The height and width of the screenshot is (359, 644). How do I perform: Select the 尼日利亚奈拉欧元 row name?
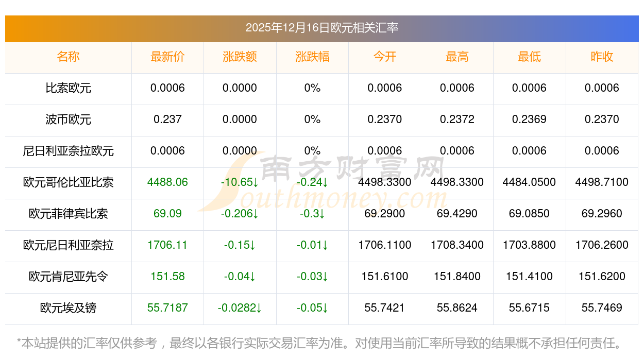(x=68, y=151)
